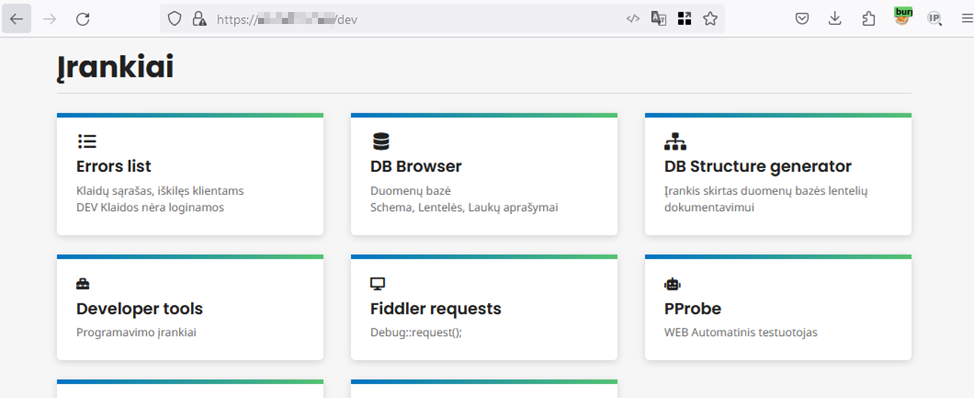
Task: Open the DB Structure generator title
Action: (758, 166)
